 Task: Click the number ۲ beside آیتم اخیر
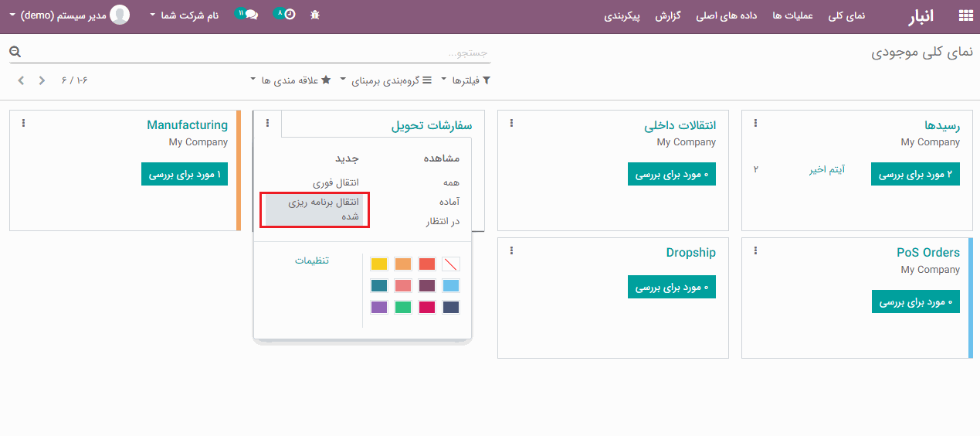point(756,169)
